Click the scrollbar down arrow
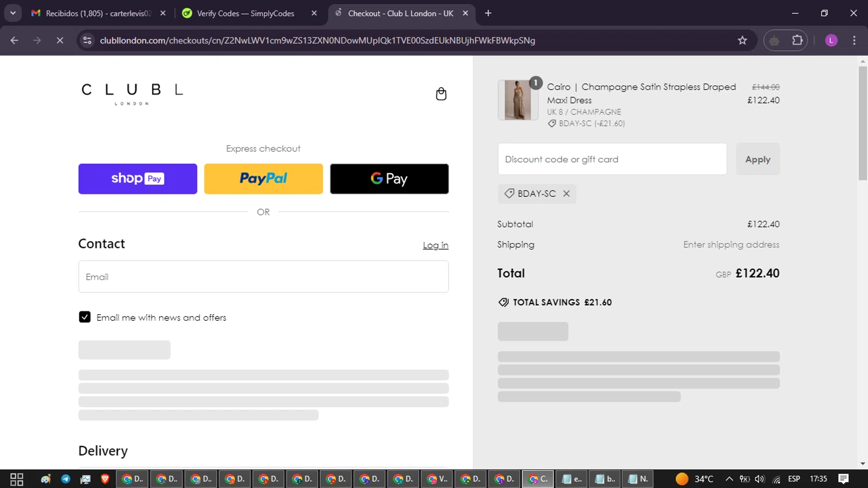The image size is (868, 488). click(x=863, y=464)
